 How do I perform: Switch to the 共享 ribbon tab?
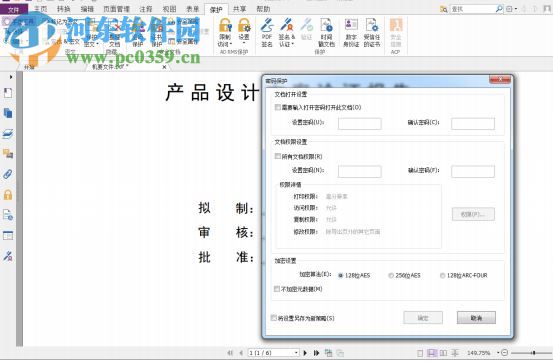click(239, 9)
